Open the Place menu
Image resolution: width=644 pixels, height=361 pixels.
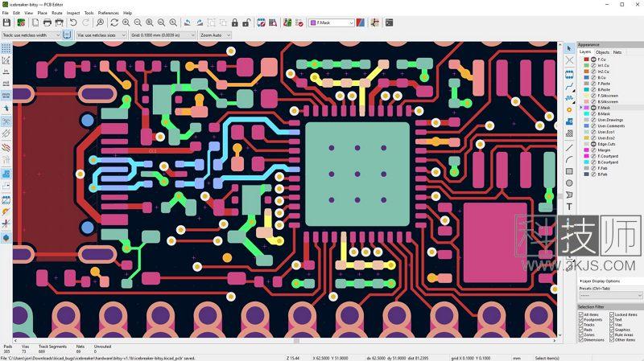coord(42,13)
